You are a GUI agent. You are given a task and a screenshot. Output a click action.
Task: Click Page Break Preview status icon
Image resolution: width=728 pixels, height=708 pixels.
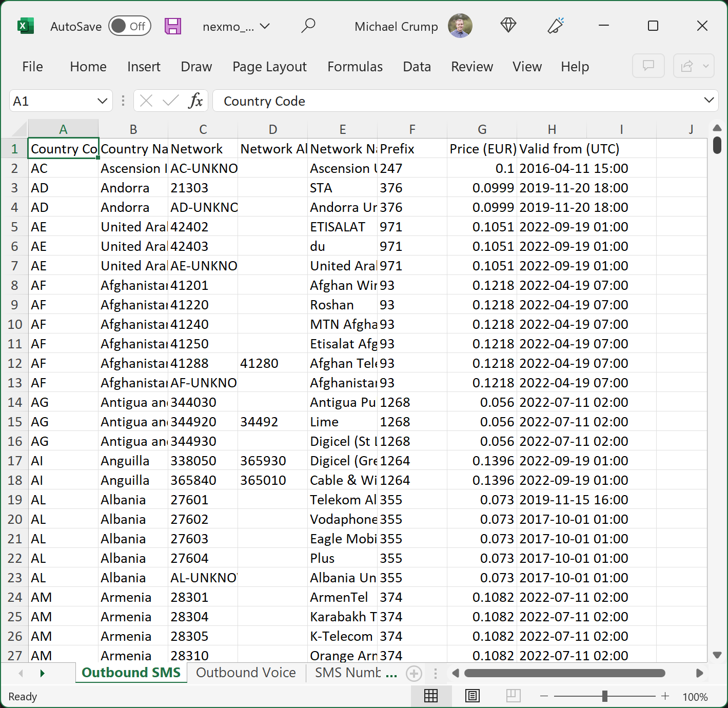pyautogui.click(x=513, y=696)
